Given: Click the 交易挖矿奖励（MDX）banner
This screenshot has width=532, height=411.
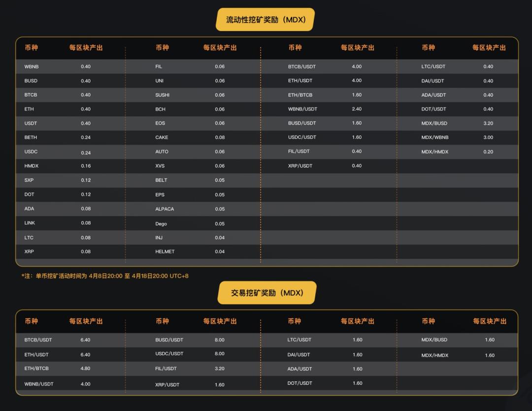Looking at the screenshot, I should [266, 292].
